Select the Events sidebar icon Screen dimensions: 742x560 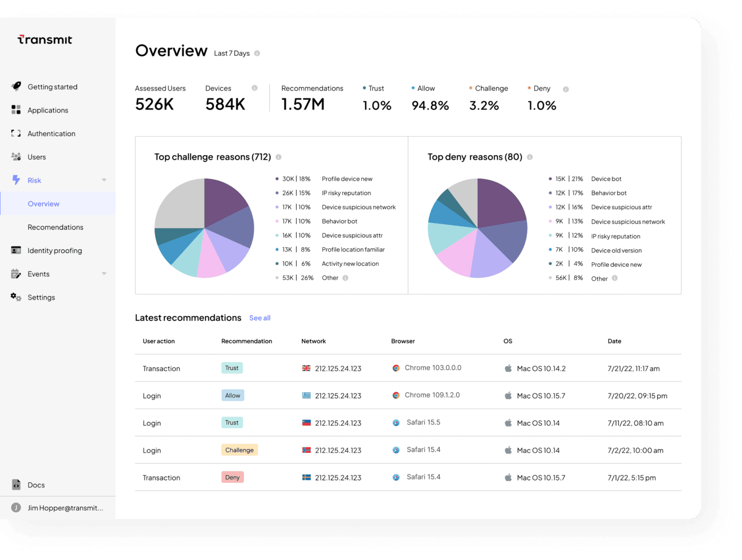coord(16,274)
